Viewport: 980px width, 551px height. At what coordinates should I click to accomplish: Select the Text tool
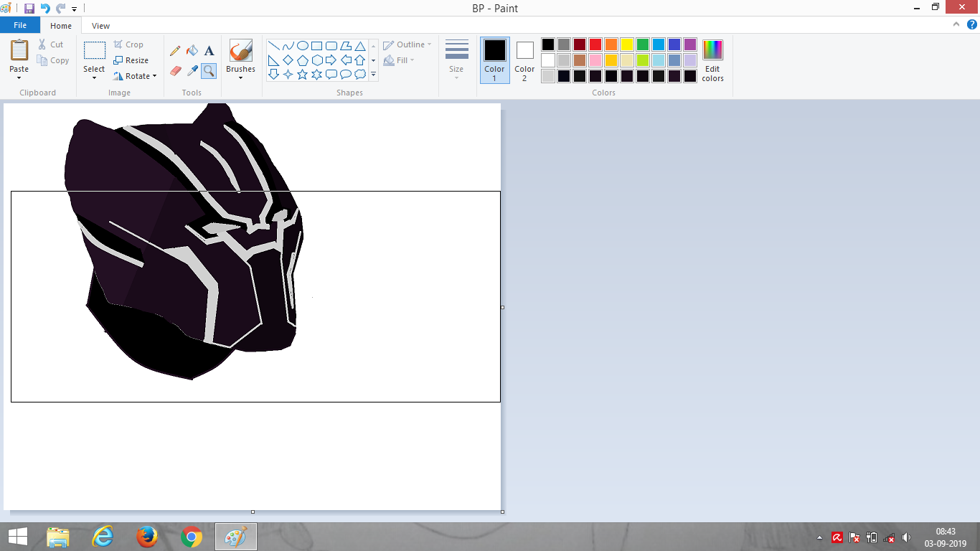coord(209,51)
